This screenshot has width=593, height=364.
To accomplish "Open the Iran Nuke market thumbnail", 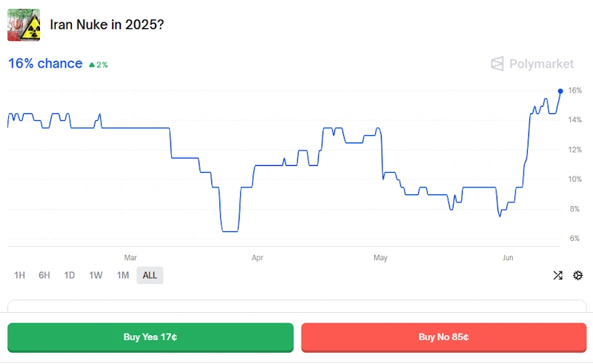I will [24, 24].
